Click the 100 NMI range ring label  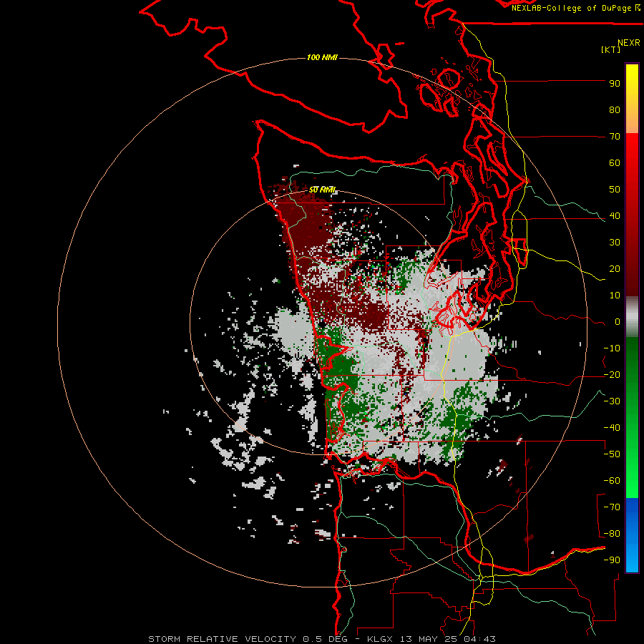click(x=322, y=57)
